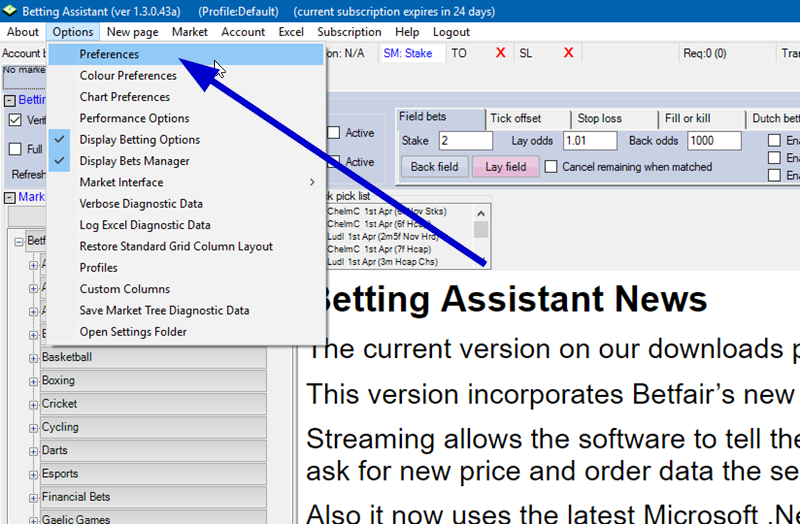Open the New page menu
Viewport: 800px width, 524px height.
point(133,32)
